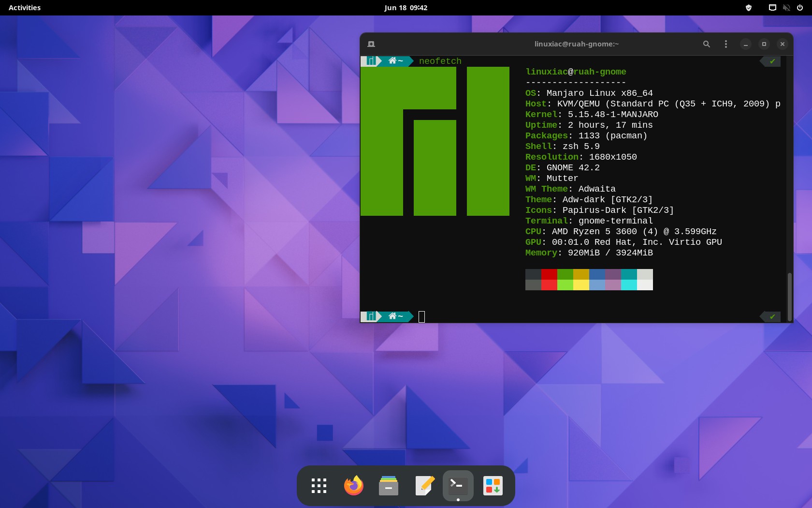
Task: Open the text editor from the dock
Action: [423, 486]
